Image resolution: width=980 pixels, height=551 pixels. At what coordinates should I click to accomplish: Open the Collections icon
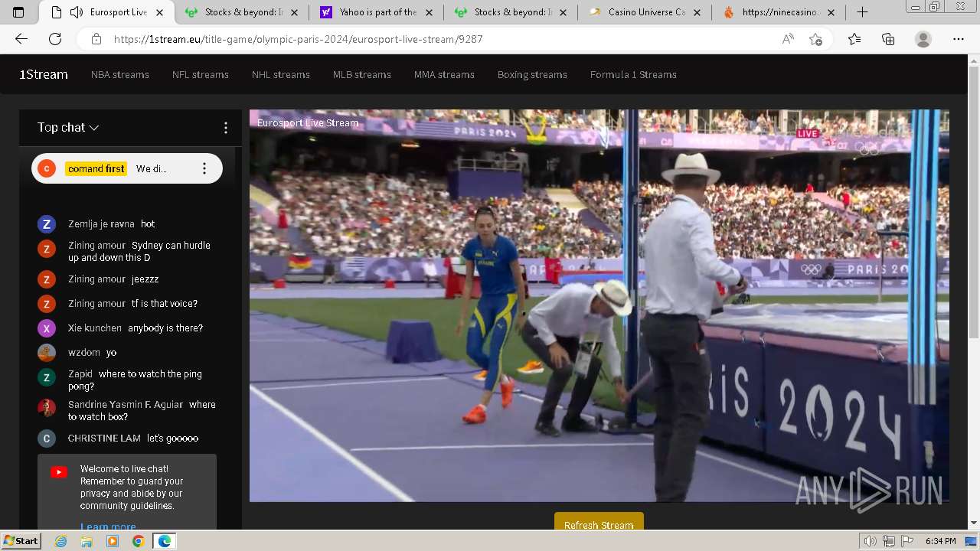[888, 39]
